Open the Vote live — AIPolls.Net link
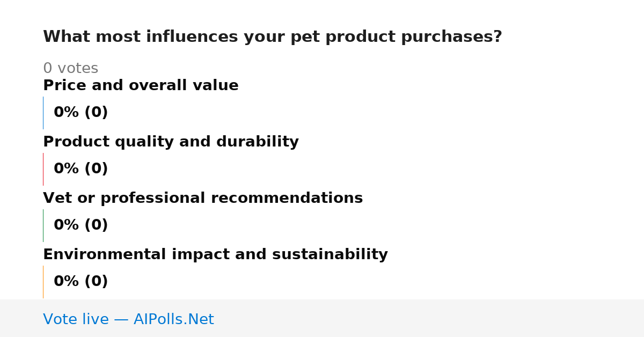Image resolution: width=644 pixels, height=337 pixels. (128, 319)
